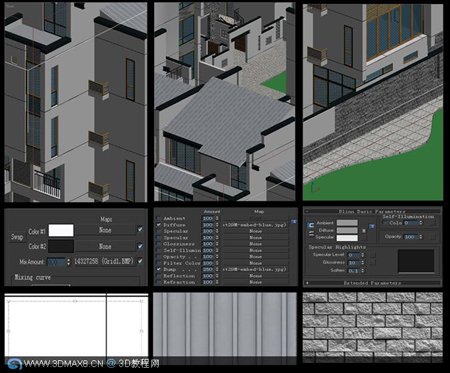Click the Ambient-Diffuse color lock icon
Image resolution: width=450 pixels, height=373 pixels.
[x=311, y=225]
